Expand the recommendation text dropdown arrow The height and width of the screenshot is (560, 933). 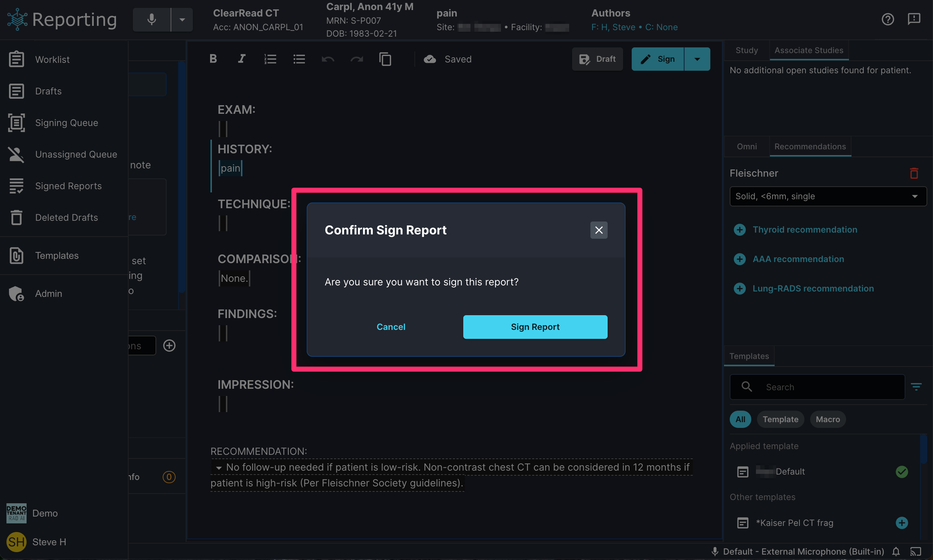[219, 467]
